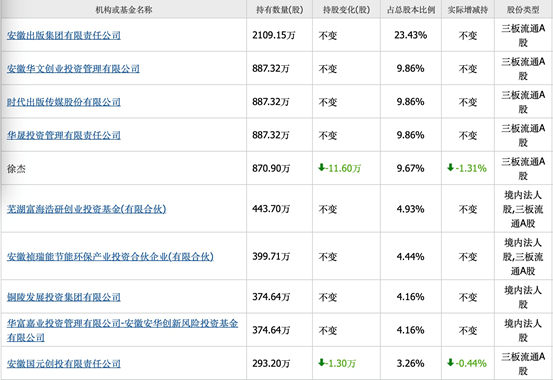Open 安徽华文创业投资管理有限公司 link
The image size is (553, 380).
tap(73, 68)
